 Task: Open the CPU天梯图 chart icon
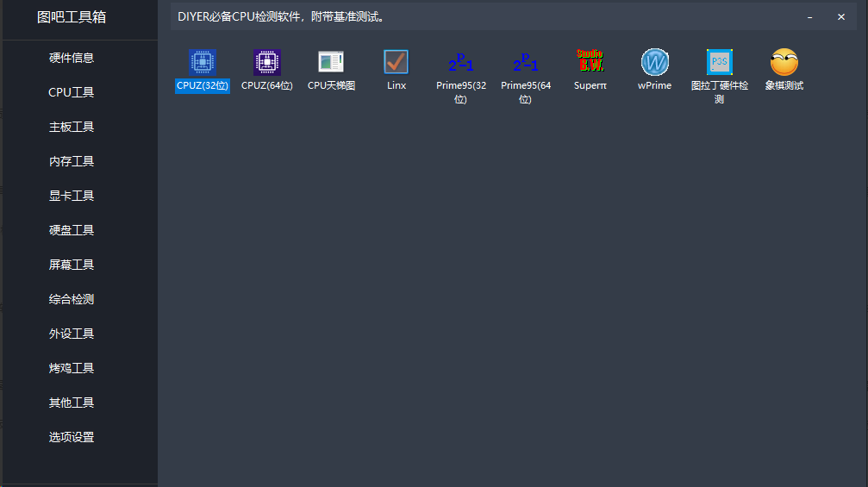click(331, 63)
